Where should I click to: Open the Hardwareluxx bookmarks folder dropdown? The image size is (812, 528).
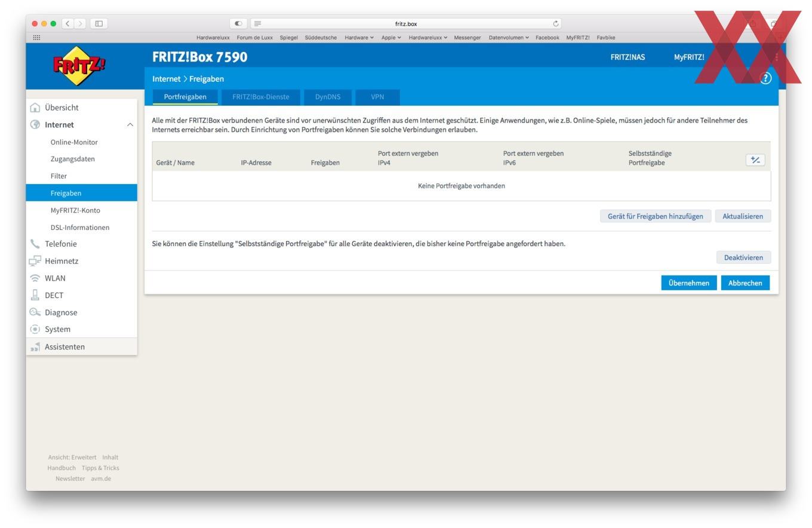[427, 38]
